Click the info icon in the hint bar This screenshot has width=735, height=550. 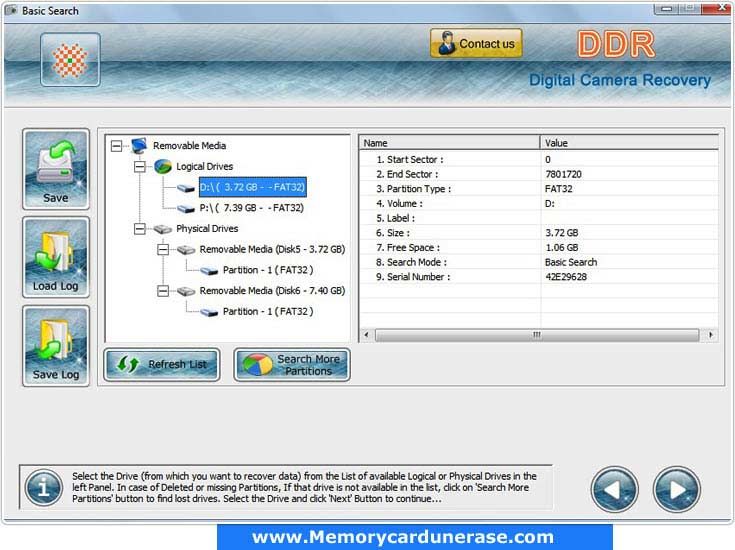pos(44,488)
